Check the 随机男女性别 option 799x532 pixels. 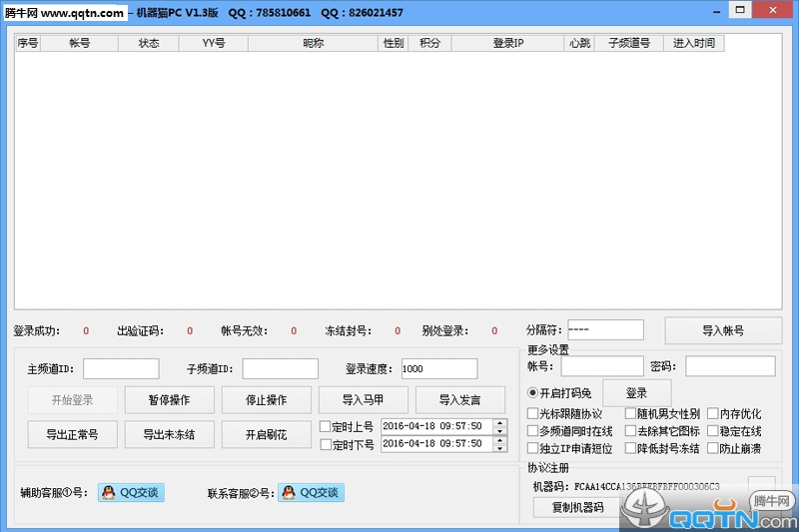coord(630,414)
